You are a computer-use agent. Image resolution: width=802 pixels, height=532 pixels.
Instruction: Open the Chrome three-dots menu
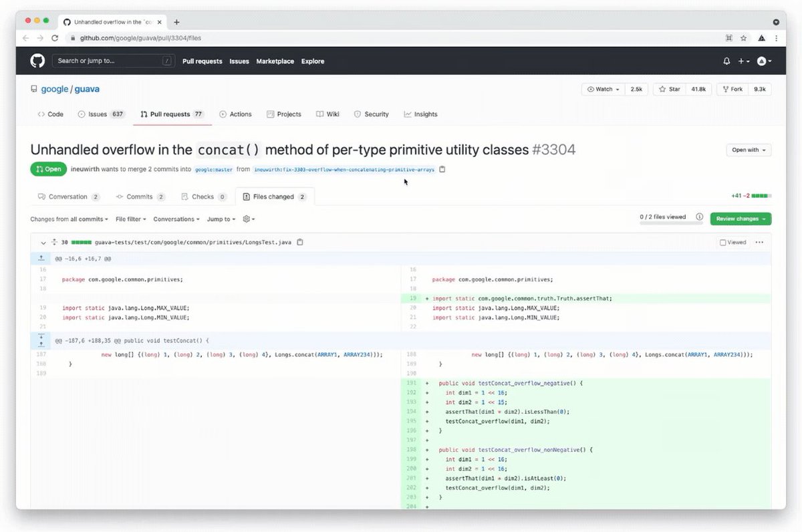coord(775,39)
